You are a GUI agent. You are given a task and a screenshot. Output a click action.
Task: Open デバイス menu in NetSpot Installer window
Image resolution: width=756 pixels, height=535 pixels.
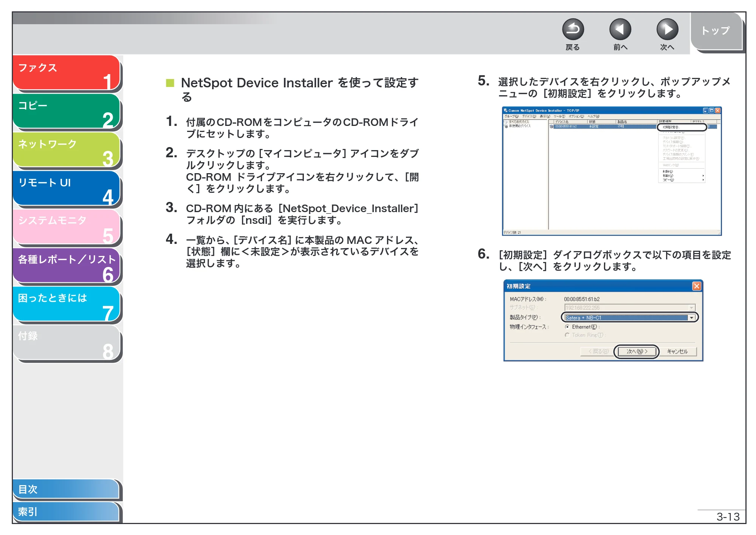click(x=529, y=116)
